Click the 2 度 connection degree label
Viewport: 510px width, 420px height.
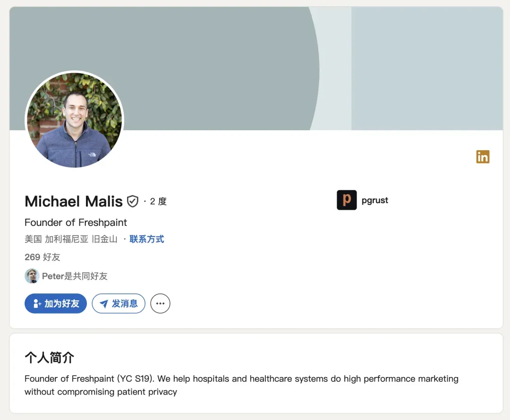pos(158,201)
